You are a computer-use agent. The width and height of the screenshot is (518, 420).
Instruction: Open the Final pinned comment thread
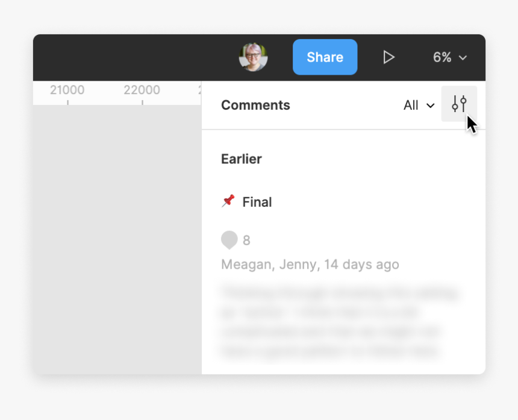[x=257, y=202]
